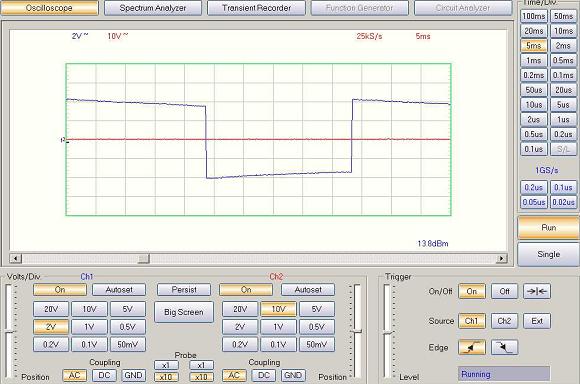Set time/div to 100ms
580x384 pixels.
[x=534, y=16]
